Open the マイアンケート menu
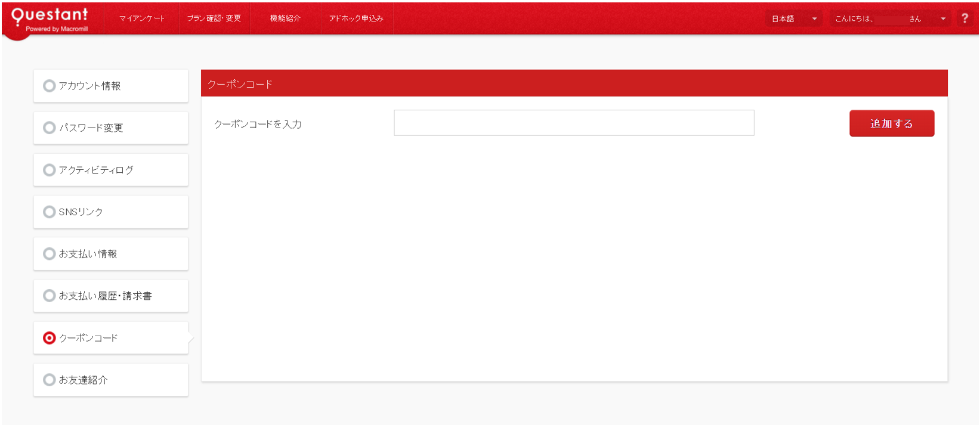This screenshot has height=425, width=980. [142, 18]
